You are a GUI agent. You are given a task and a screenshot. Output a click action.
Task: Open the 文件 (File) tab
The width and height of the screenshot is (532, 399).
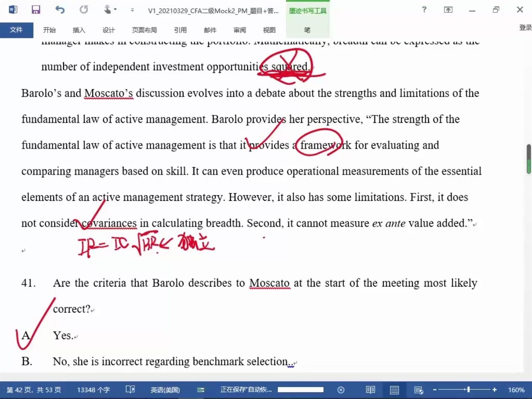[x=16, y=30]
